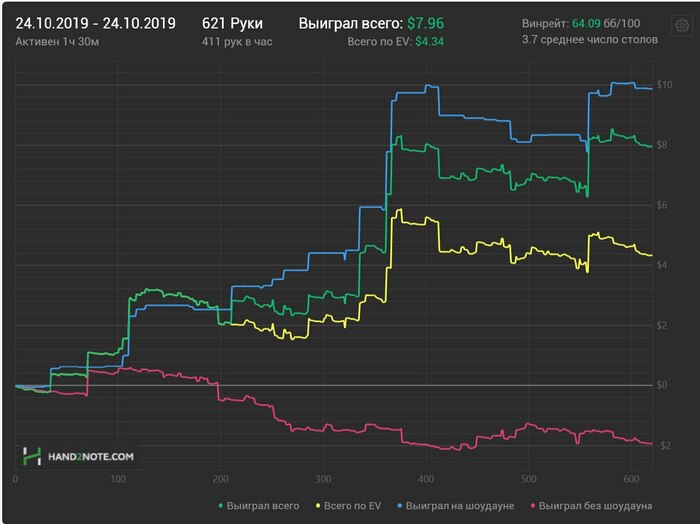Viewport: 700px width, 524px height.
Task: Toggle the 'Выиграл без шоудауна' legend series
Action: point(591,506)
